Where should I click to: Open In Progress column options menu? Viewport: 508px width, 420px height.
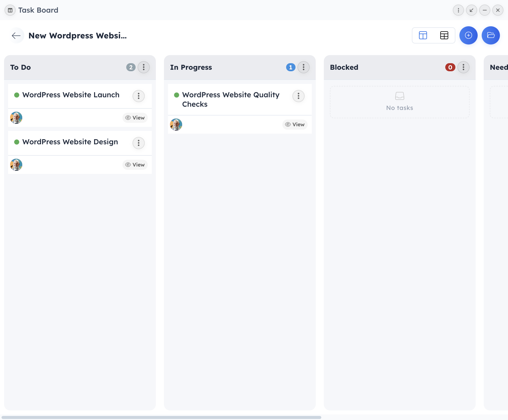click(x=303, y=67)
